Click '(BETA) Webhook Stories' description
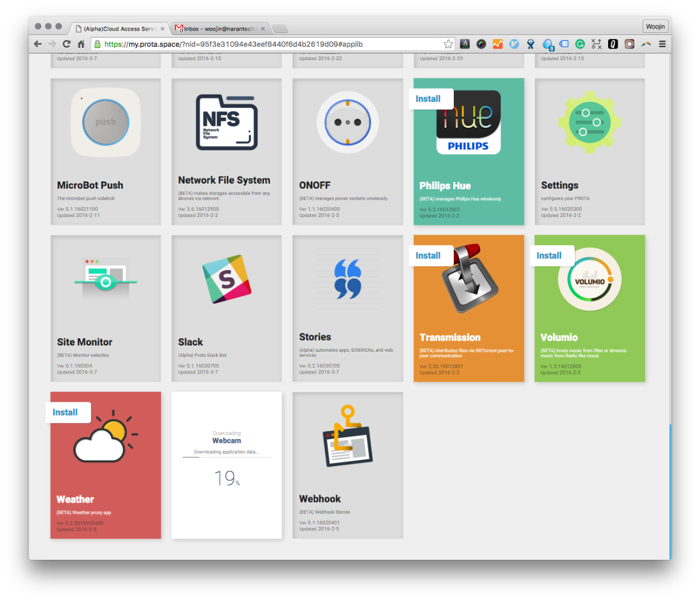The height and width of the screenshot is (601, 700). (x=325, y=512)
